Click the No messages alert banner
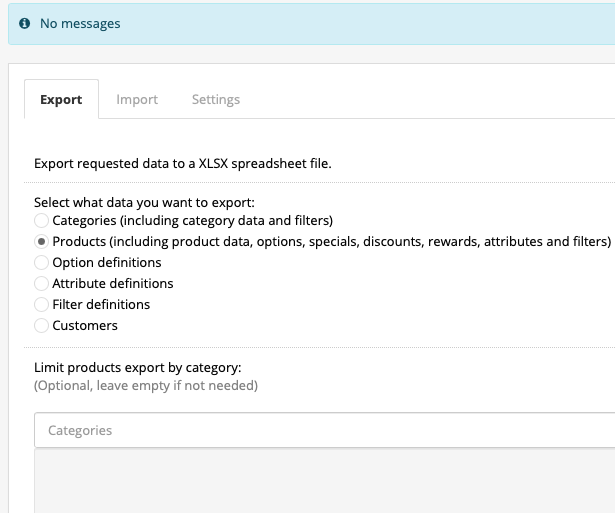The width and height of the screenshot is (615, 513). (311, 24)
